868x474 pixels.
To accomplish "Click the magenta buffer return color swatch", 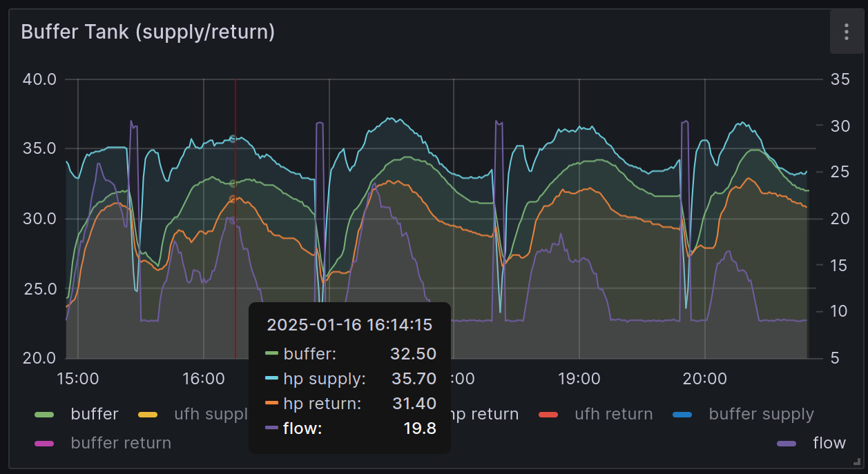I will 44,443.
